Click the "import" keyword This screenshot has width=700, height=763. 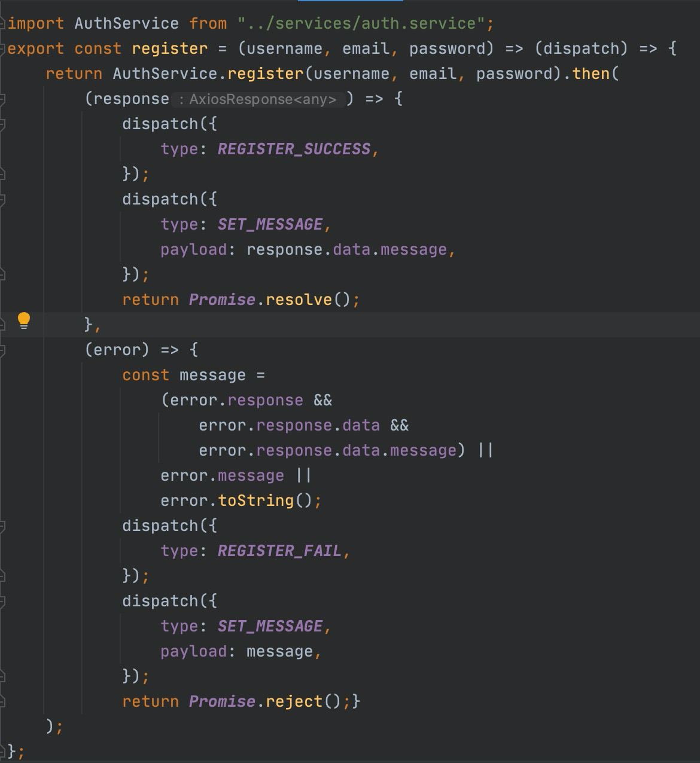pyautogui.click(x=35, y=23)
